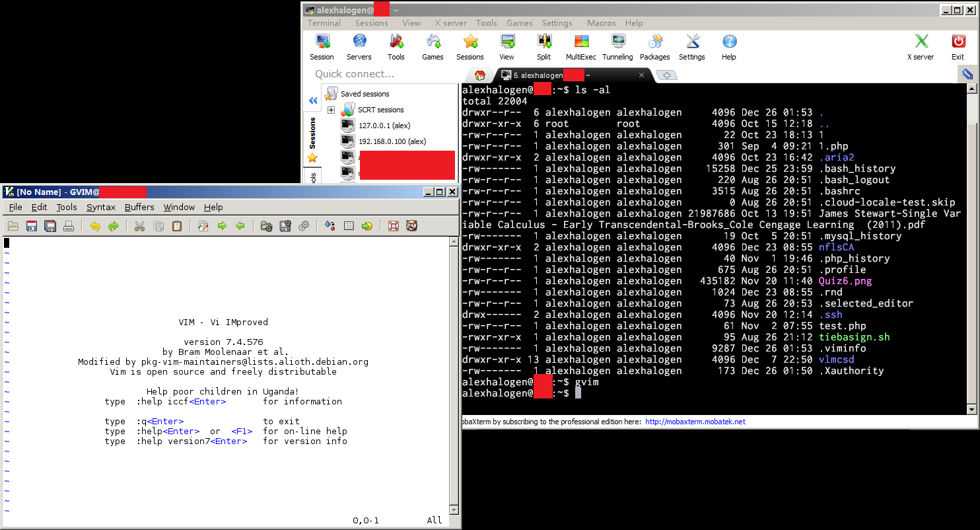The height and width of the screenshot is (530, 980).
Task: Click the Jump to Tag icon in GVIM
Action: coord(367,226)
